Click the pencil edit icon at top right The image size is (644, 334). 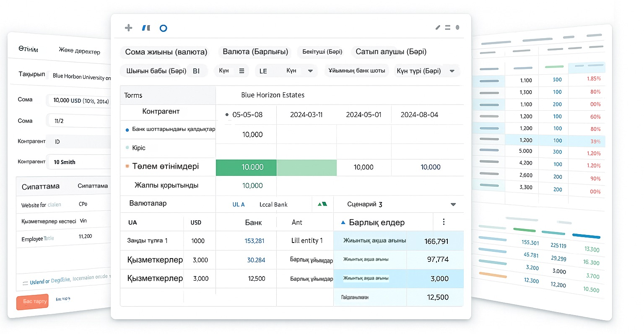(x=438, y=27)
